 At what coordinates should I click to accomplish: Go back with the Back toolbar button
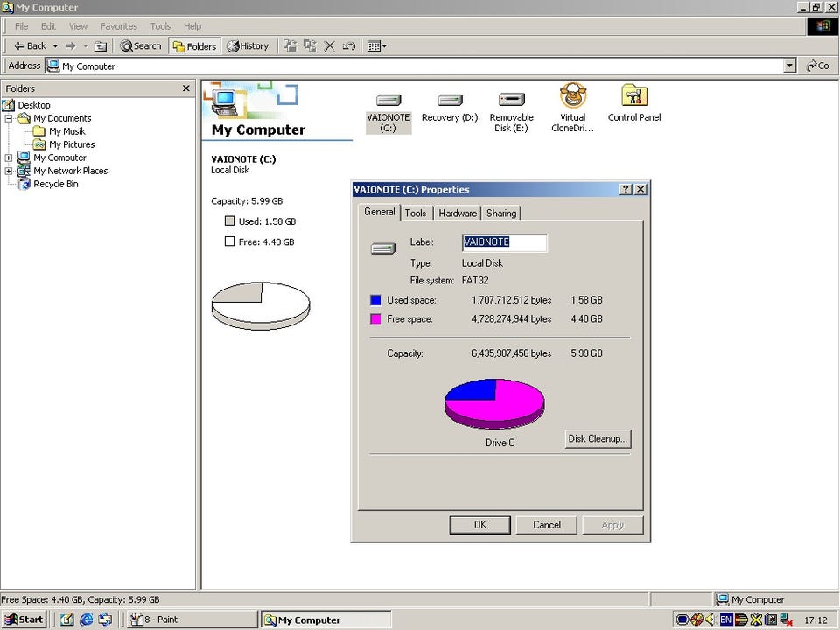30,46
